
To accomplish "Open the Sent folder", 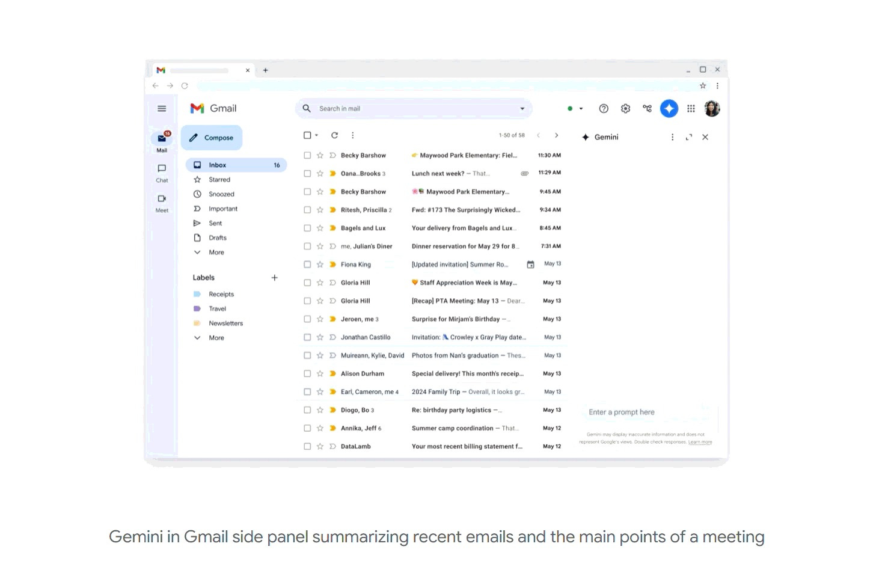I will click(215, 223).
